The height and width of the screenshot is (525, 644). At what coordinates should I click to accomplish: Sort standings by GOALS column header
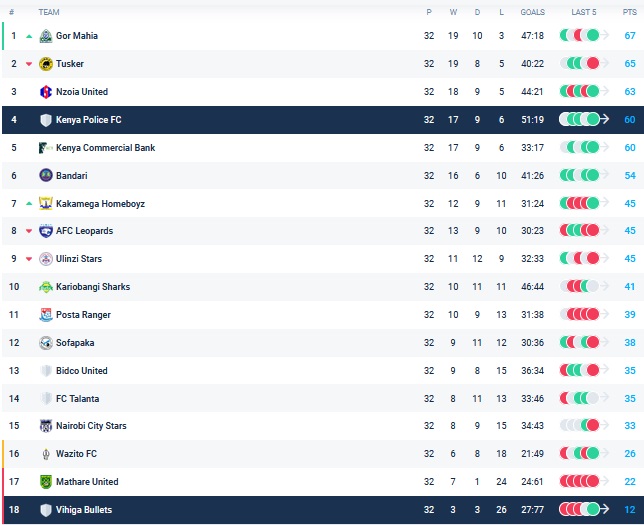(x=532, y=12)
